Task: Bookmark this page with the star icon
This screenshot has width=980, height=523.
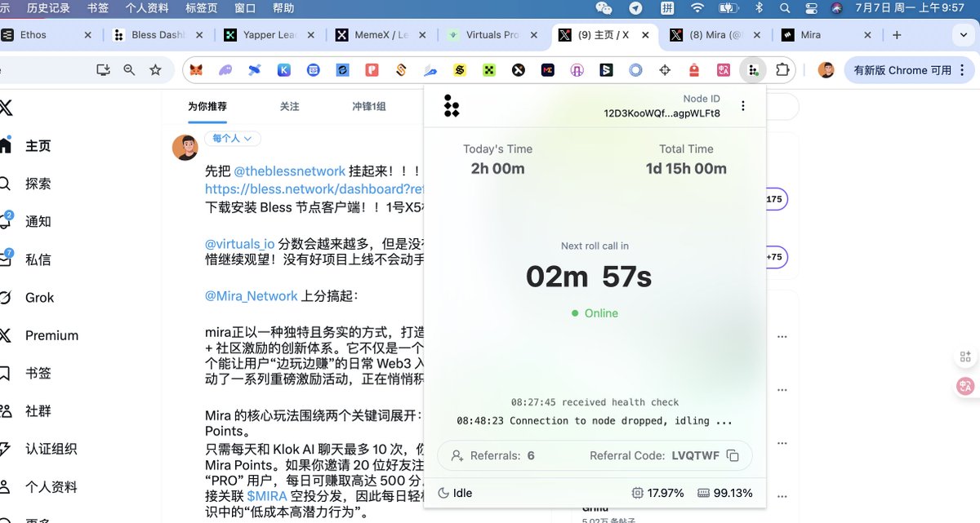Action: point(155,70)
